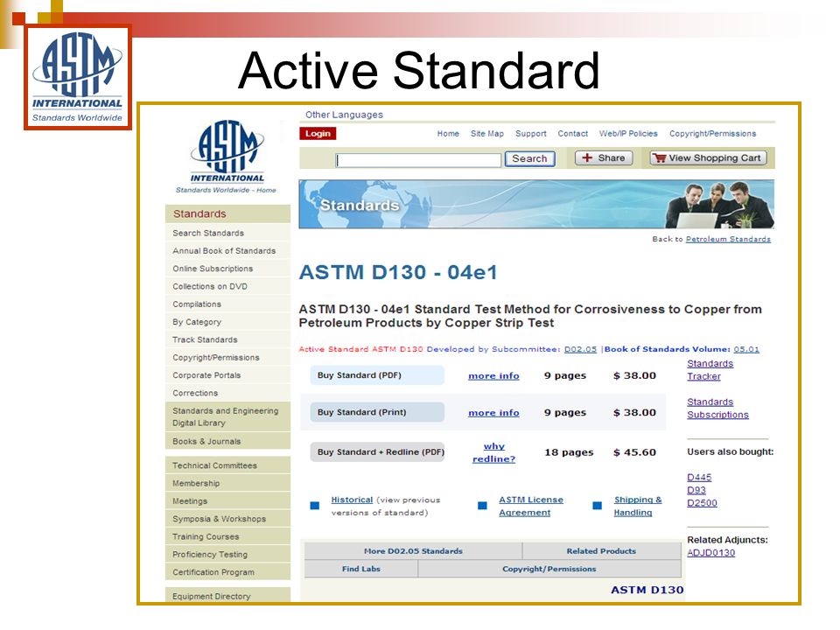This screenshot has height=630, width=840.
Task: Click the Standards banner image
Action: coord(536,204)
